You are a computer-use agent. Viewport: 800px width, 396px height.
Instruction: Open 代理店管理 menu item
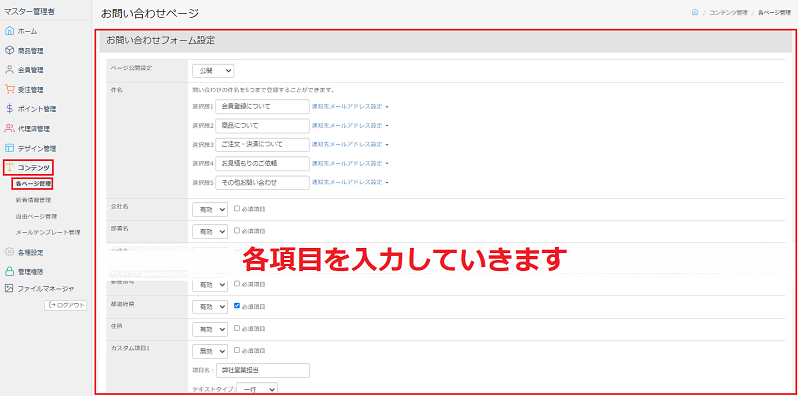tap(34, 129)
